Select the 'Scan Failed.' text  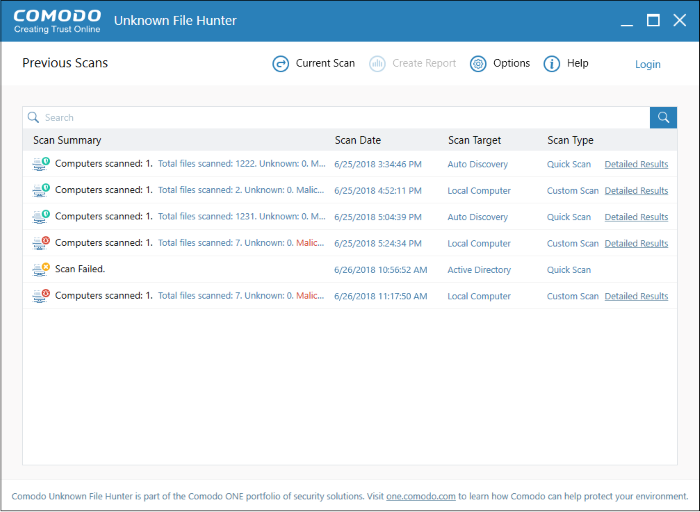click(x=80, y=269)
